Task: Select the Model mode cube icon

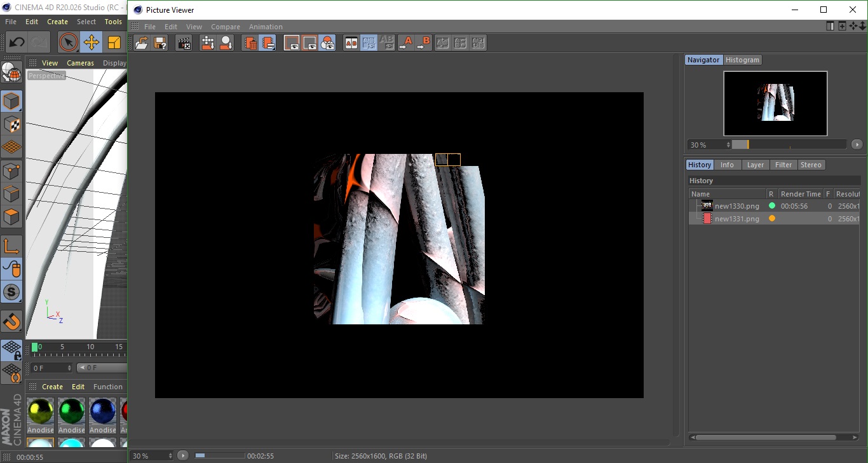Action: coord(11,101)
